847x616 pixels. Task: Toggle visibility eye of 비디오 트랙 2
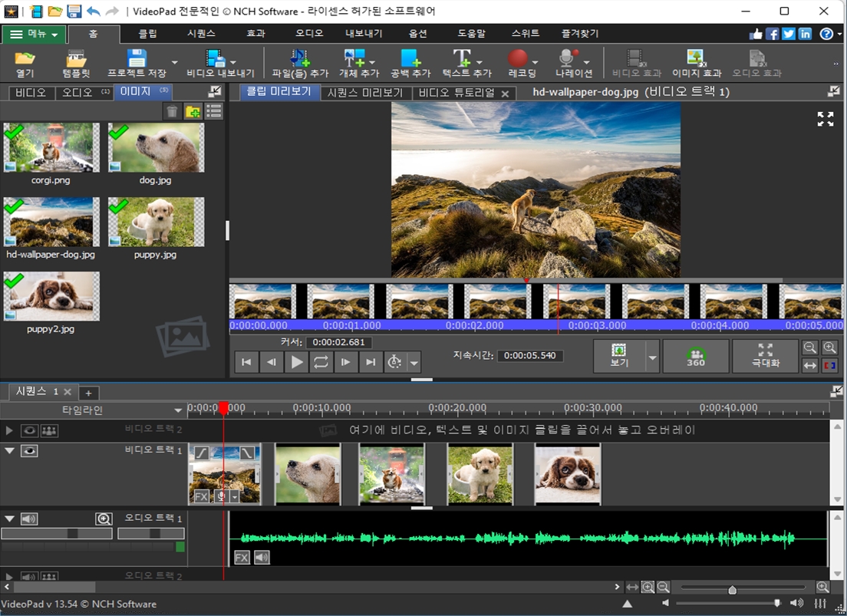(29, 430)
